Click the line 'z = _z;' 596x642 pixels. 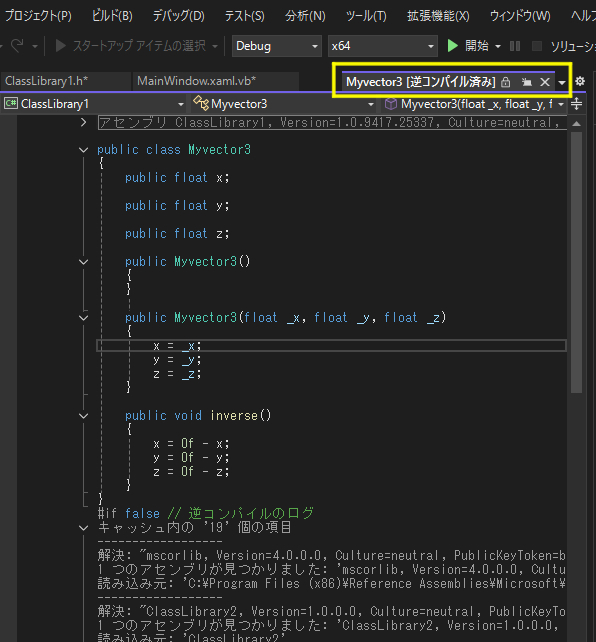click(x=177, y=374)
